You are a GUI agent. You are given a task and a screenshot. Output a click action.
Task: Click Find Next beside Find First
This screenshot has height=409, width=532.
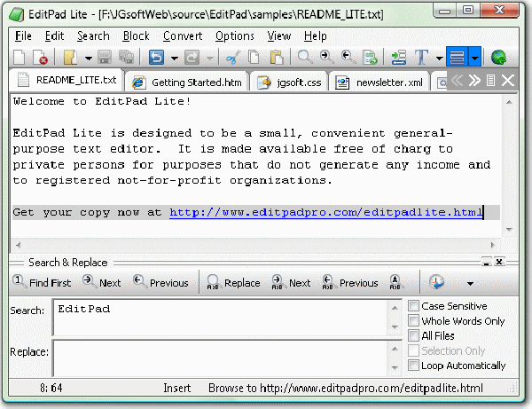(x=102, y=282)
